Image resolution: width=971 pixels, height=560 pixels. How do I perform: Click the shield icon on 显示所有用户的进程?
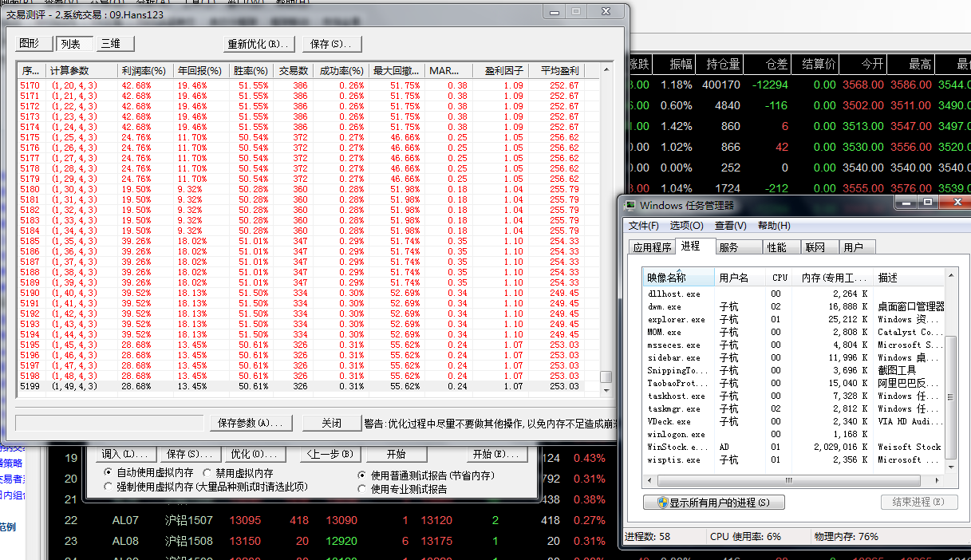pyautogui.click(x=661, y=503)
